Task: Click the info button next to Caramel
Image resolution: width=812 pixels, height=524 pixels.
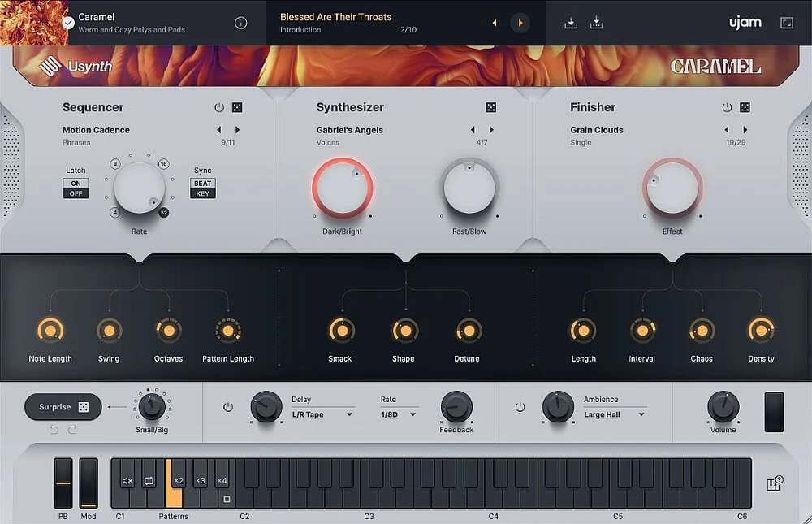Action: click(240, 23)
